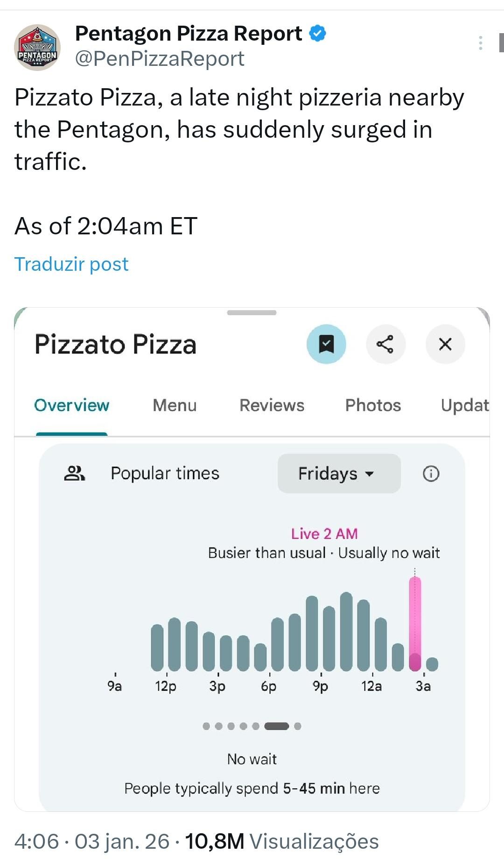Select the Overview tab
Image resolution: width=504 pixels, height=859 pixels.
pos(72,405)
